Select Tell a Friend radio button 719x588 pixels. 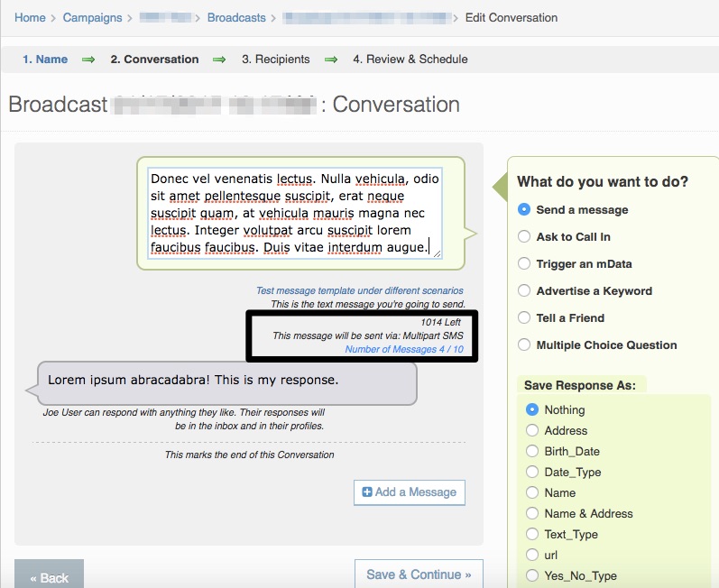pos(524,317)
